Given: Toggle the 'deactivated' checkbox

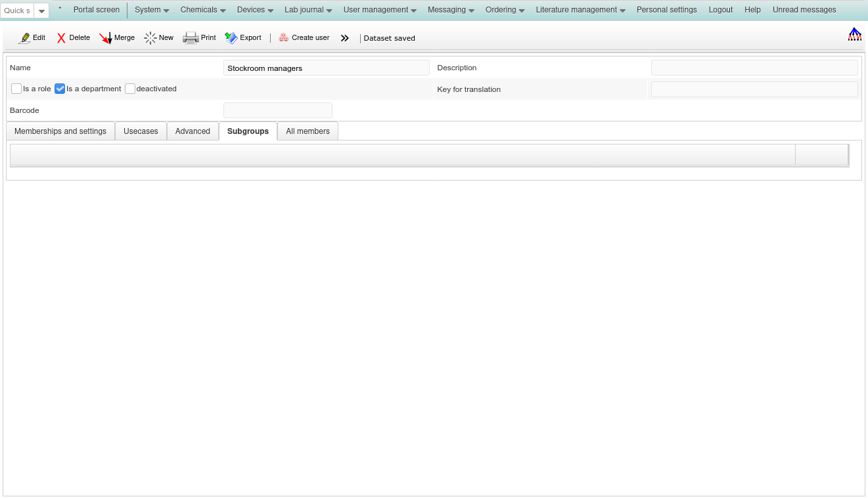Looking at the screenshot, I should tap(130, 89).
